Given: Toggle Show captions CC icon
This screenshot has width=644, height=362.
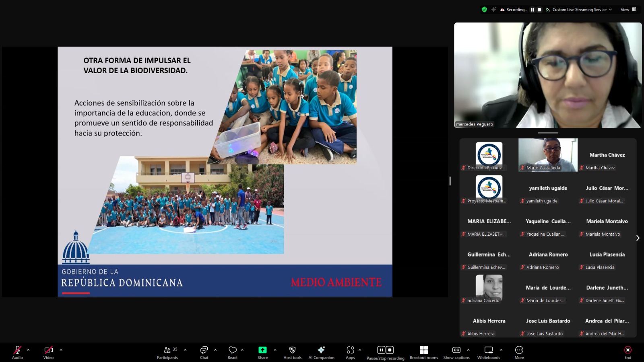Looking at the screenshot, I should point(456,350).
